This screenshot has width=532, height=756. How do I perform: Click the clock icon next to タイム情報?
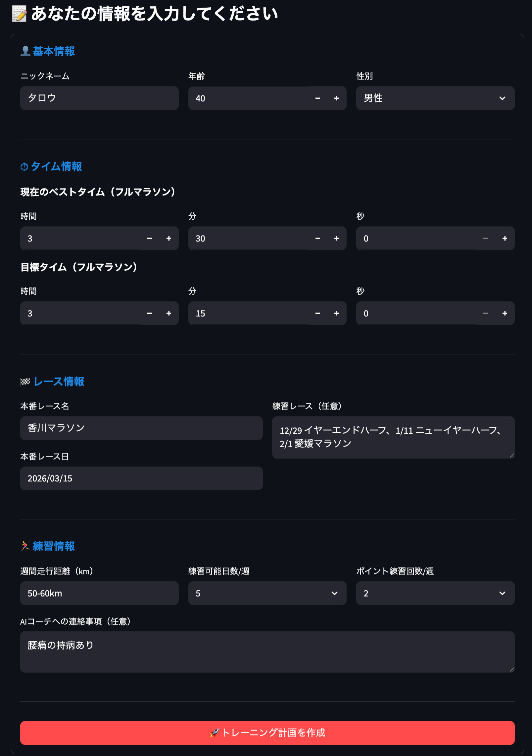(24, 167)
